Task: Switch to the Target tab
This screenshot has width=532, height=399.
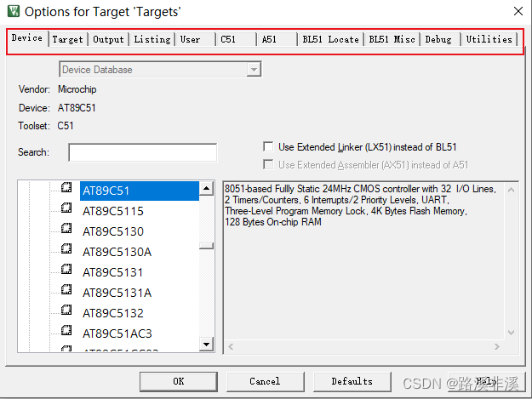Action: click(x=68, y=39)
